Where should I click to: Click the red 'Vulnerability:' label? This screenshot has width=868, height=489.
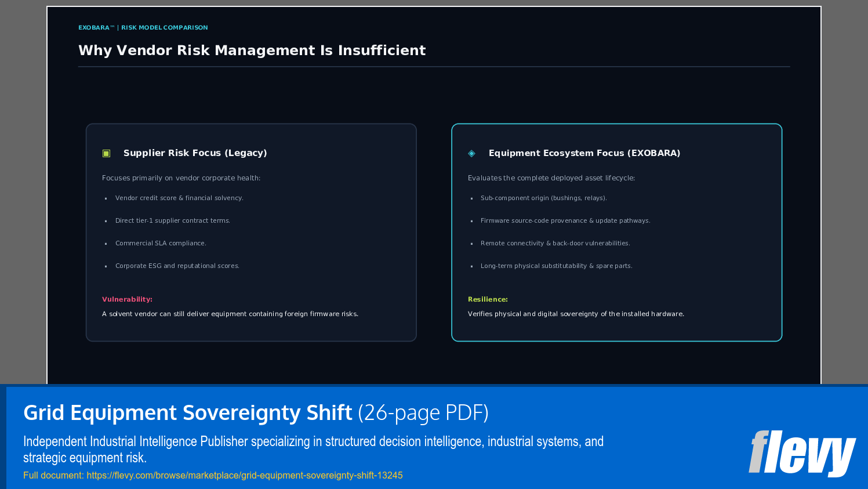pos(127,299)
